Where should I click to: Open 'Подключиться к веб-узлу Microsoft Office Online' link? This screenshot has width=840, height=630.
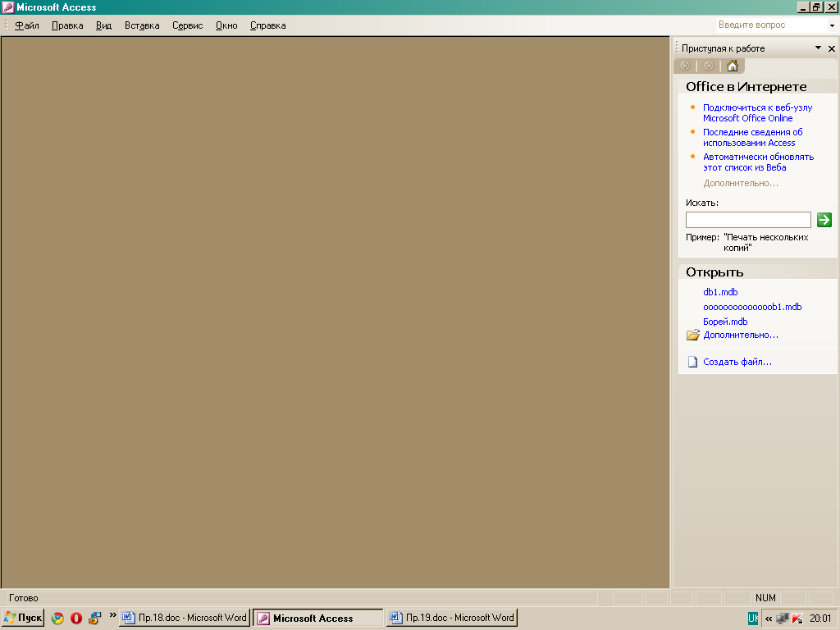[x=757, y=112]
